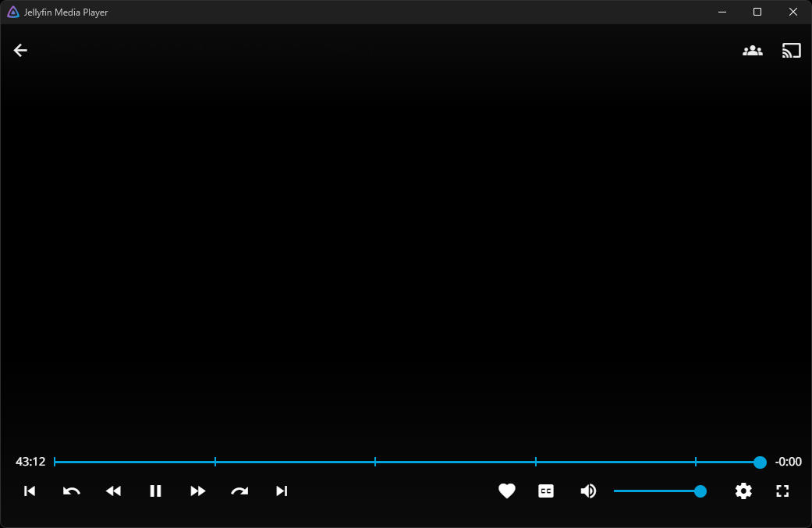Jump to the last chapter marker
The image size is (812, 528).
pos(696,462)
